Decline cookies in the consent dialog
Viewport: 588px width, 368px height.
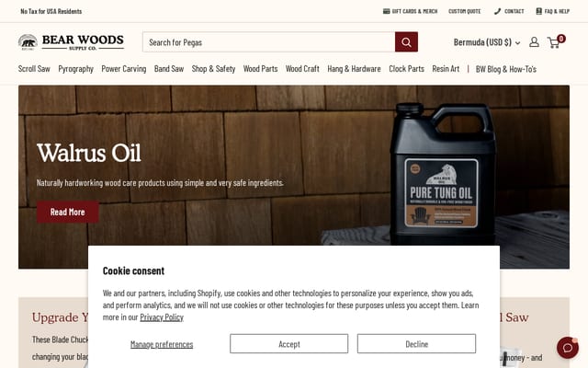click(x=416, y=343)
